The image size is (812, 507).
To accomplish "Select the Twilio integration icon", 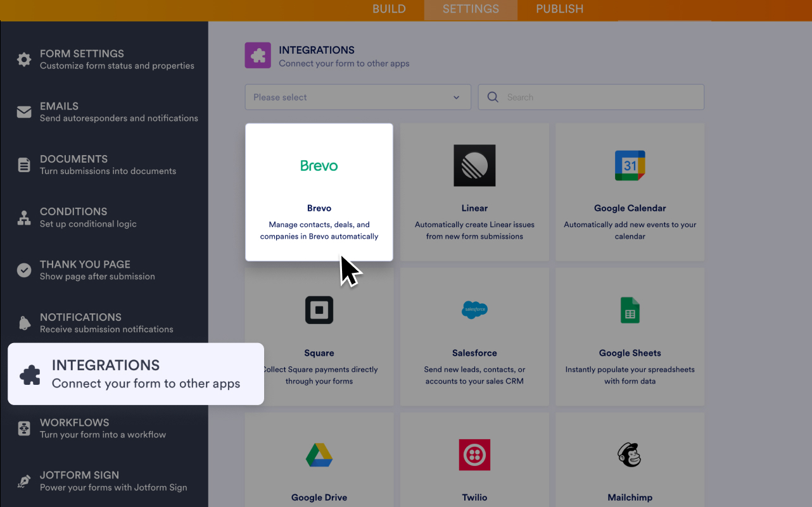I will coord(474,454).
